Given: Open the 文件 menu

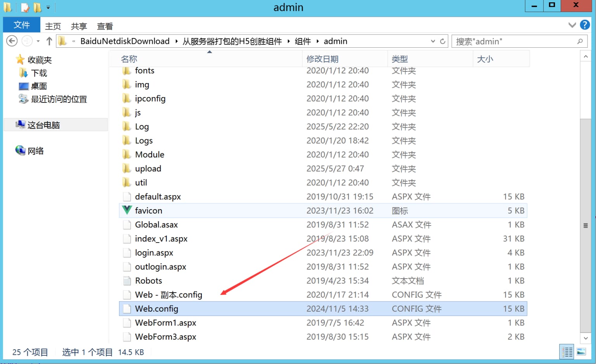Looking at the screenshot, I should (21, 25).
